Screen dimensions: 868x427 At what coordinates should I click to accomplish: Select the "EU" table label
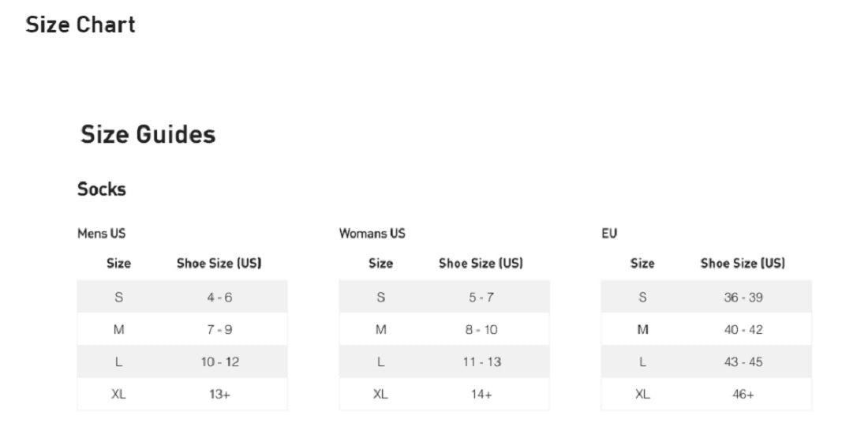pos(609,234)
